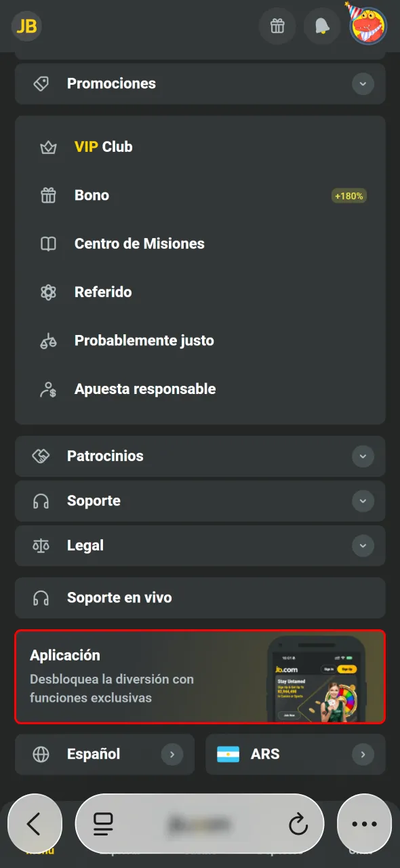Image resolution: width=400 pixels, height=868 pixels.
Task: Click the Soporte en vivo headset icon
Action: [43, 598]
